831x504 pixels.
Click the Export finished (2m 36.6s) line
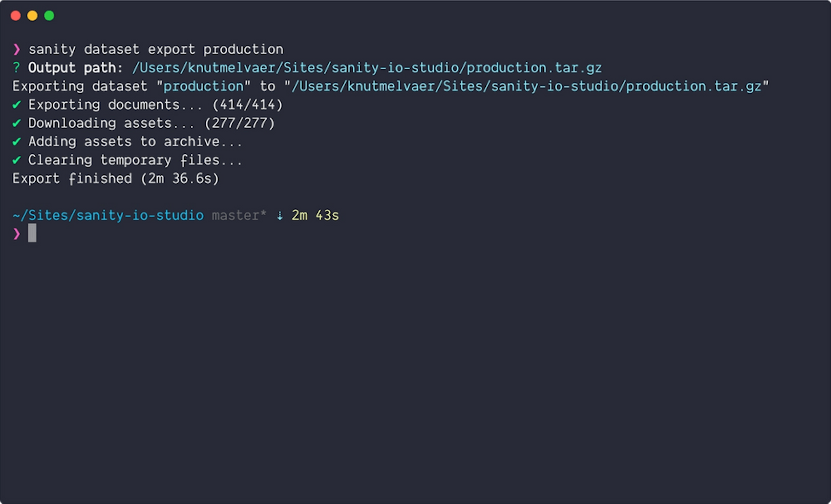click(x=116, y=178)
